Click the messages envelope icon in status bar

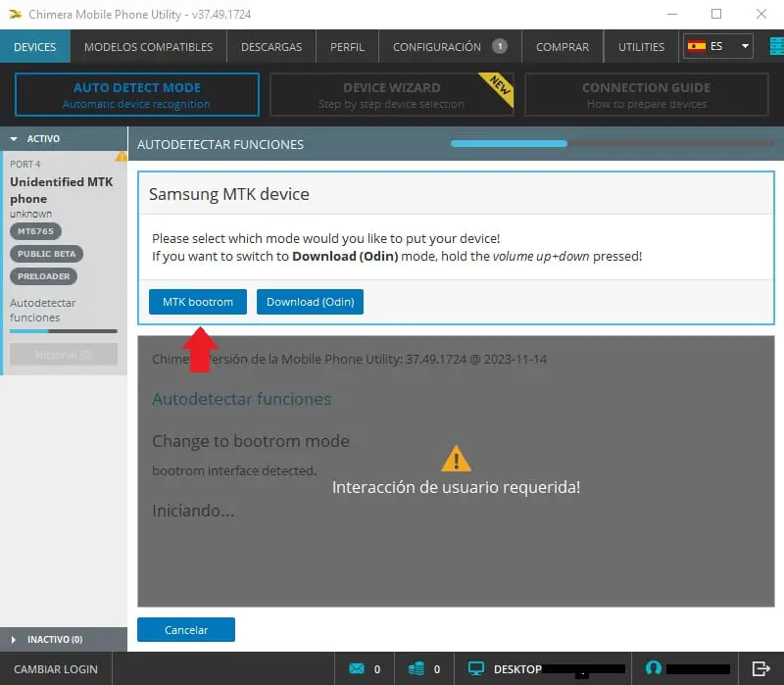click(356, 668)
